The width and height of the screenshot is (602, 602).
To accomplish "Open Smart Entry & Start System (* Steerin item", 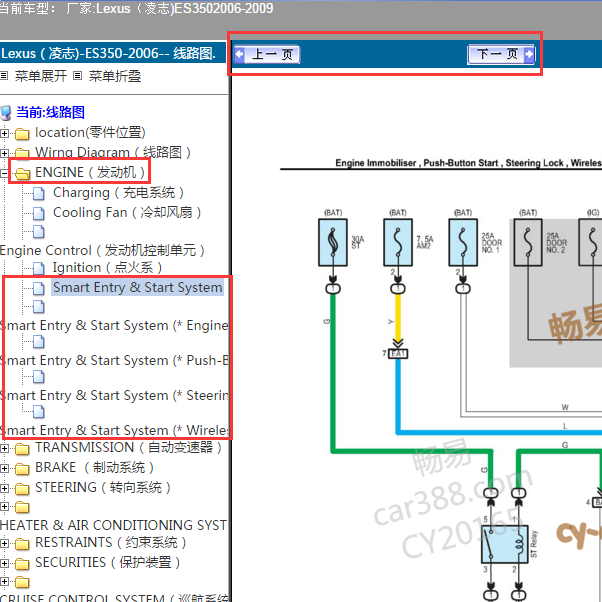I will (114, 395).
